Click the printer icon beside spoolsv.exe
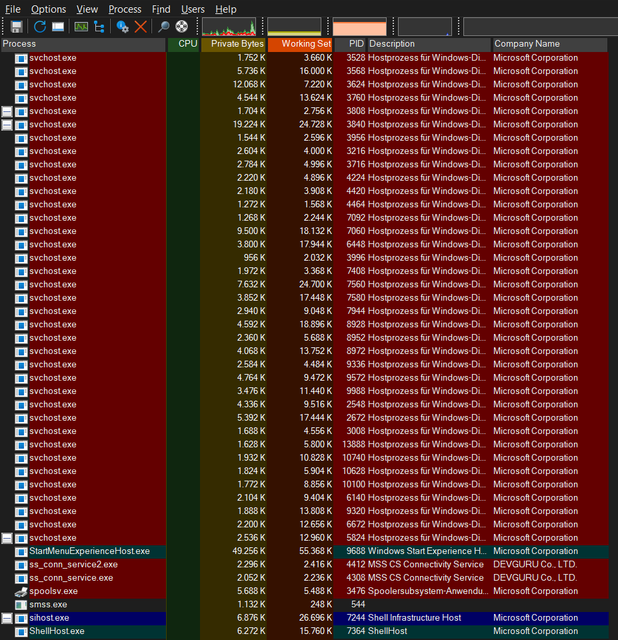 point(21,591)
